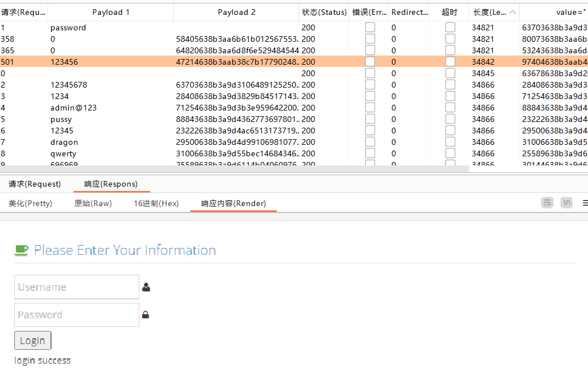
Task: Click length value 34845 in results table
Action: [483, 73]
